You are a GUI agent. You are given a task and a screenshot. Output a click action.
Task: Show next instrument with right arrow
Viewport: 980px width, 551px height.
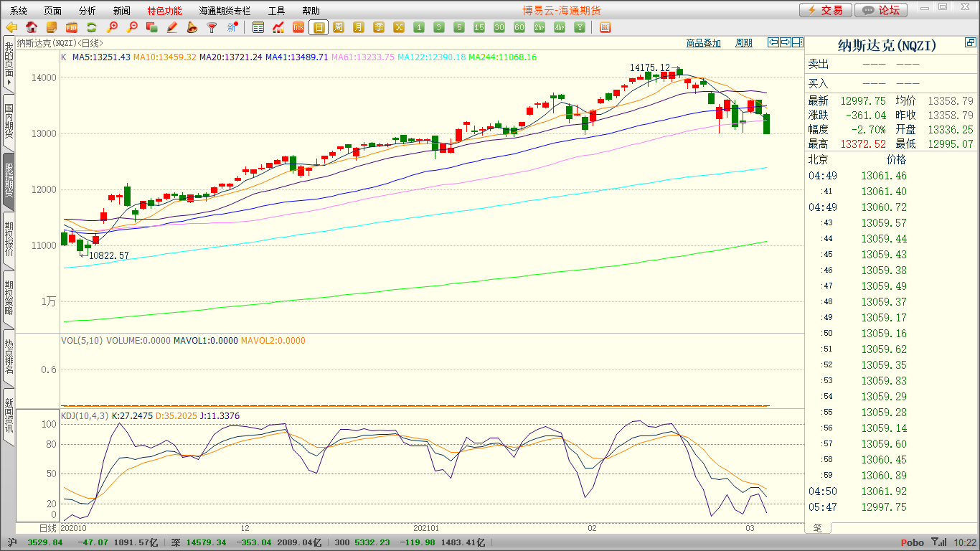pos(786,42)
